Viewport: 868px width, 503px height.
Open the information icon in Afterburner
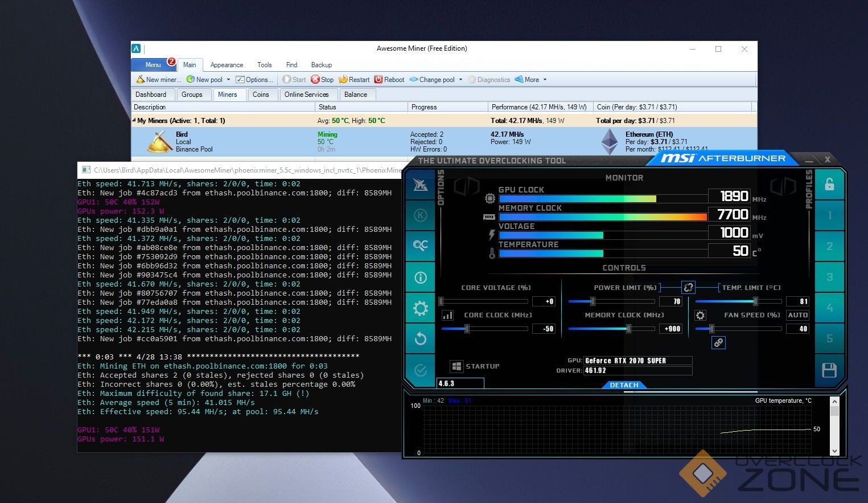pyautogui.click(x=421, y=277)
